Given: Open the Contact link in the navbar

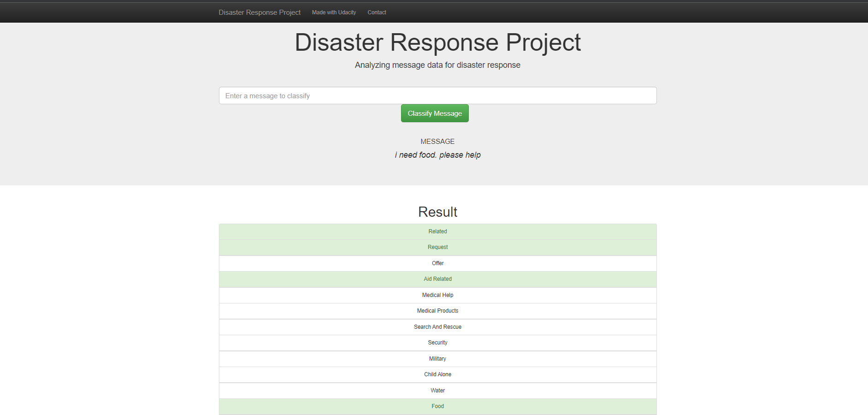Looking at the screenshot, I should [377, 12].
